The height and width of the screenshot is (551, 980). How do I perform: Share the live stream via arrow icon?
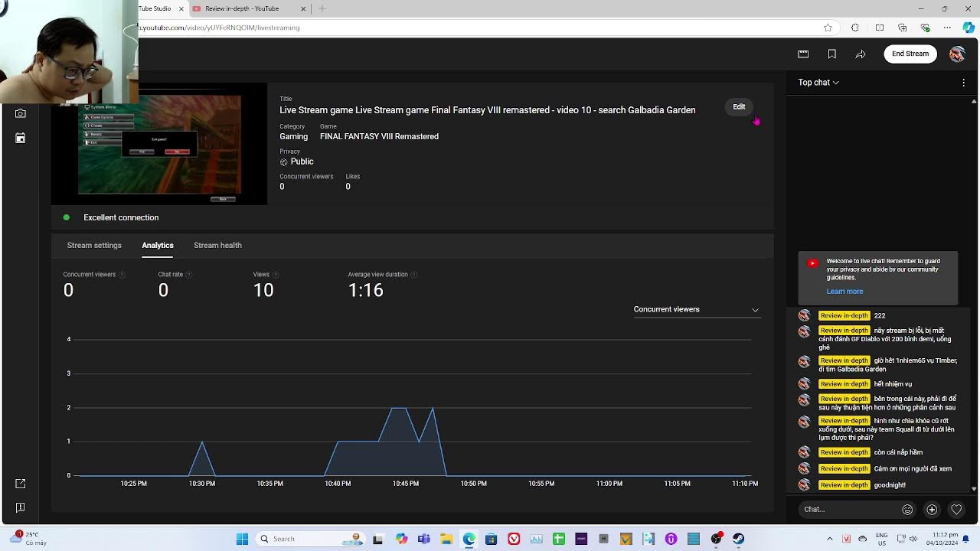pos(861,54)
